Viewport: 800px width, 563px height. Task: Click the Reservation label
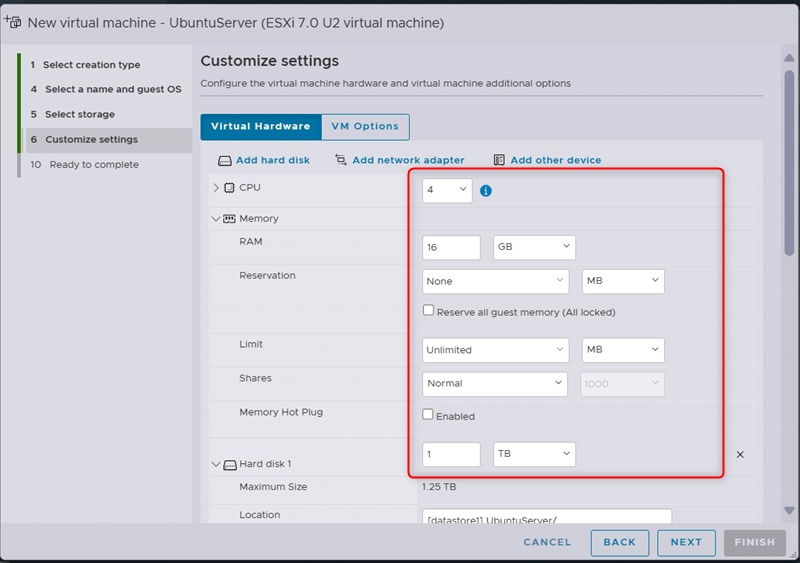(267, 276)
